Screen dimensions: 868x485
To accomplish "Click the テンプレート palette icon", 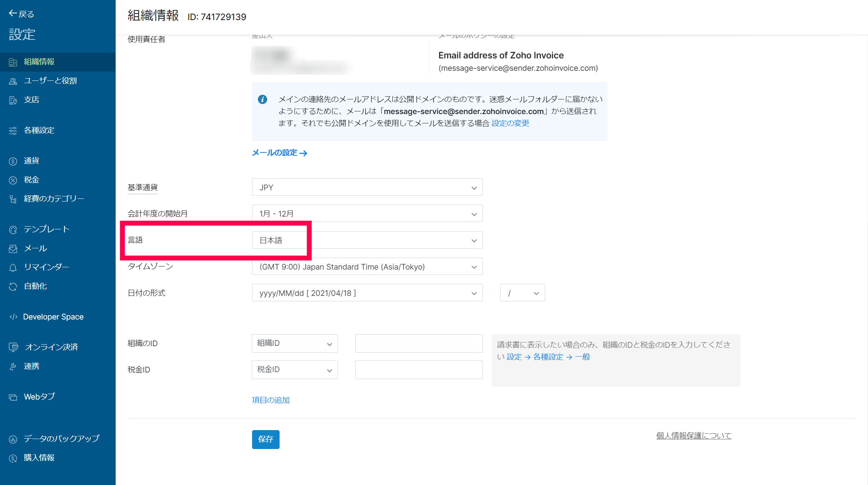I will click(x=13, y=230).
